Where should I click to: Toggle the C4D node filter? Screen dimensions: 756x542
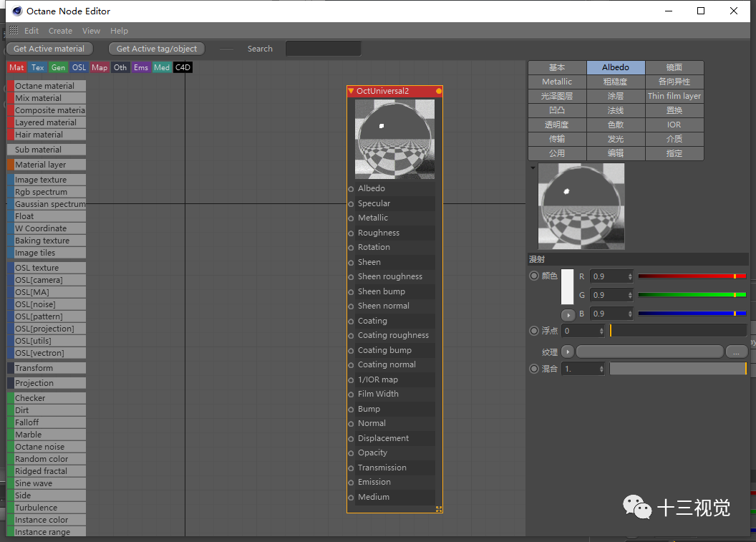(183, 67)
